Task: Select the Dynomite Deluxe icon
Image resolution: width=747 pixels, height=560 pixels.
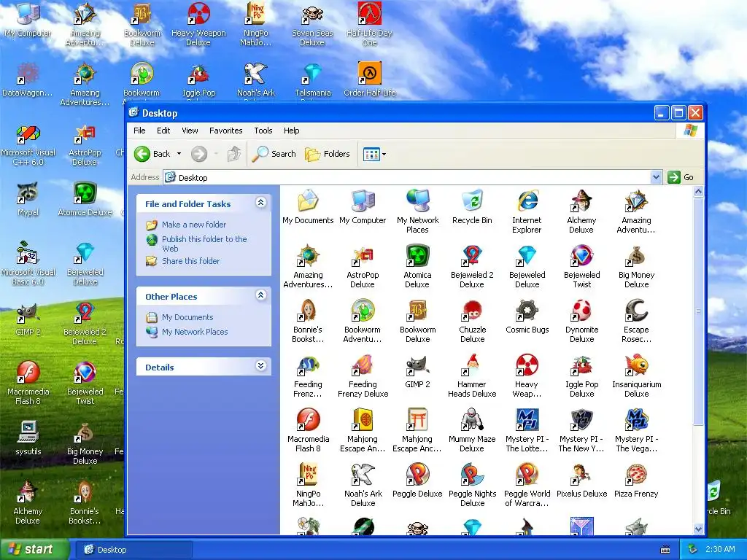Action: (x=581, y=311)
